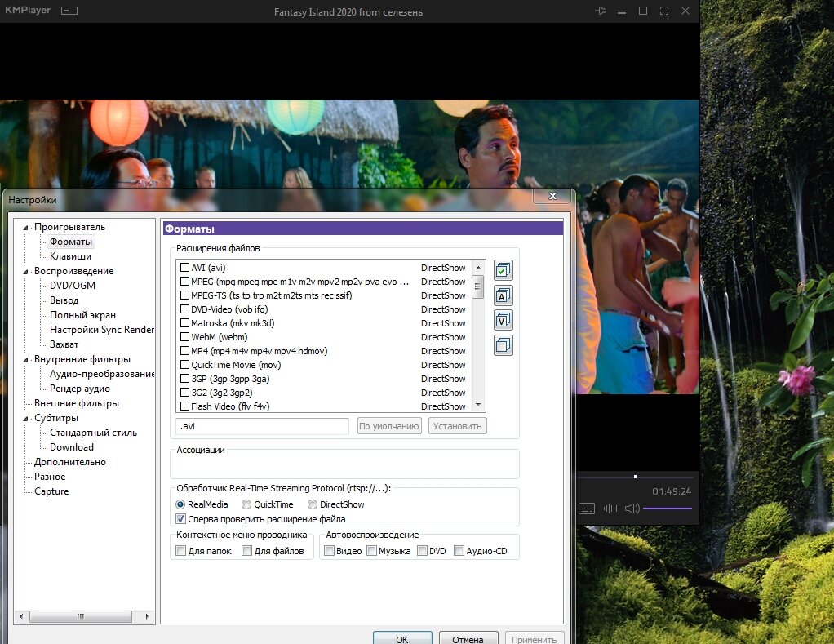Viewport: 834px width, 644px height.
Task: Check the AVI (avi) format checkbox
Action: [x=184, y=268]
